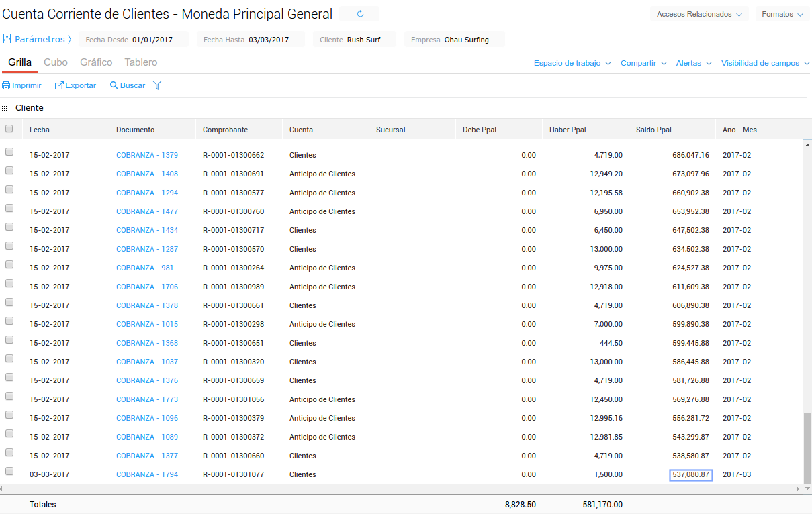Select checkbox for COBRANZA - 1794 row

[x=9, y=472]
